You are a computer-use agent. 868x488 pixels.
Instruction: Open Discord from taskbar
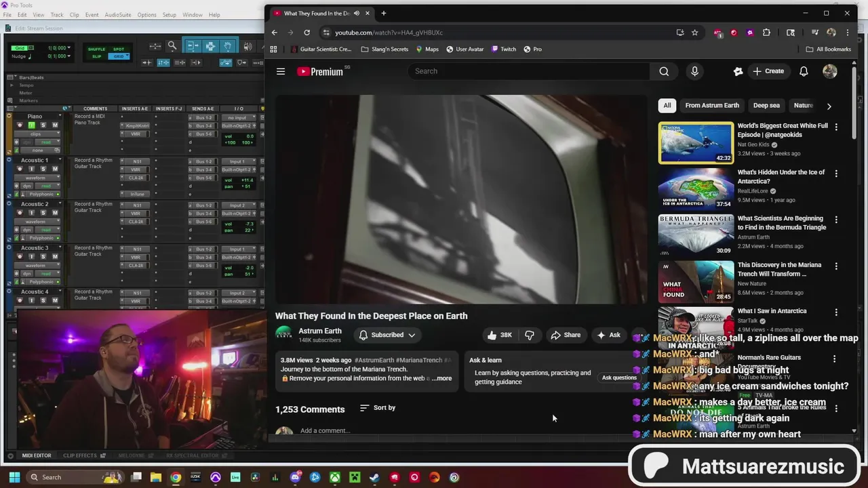point(295,477)
